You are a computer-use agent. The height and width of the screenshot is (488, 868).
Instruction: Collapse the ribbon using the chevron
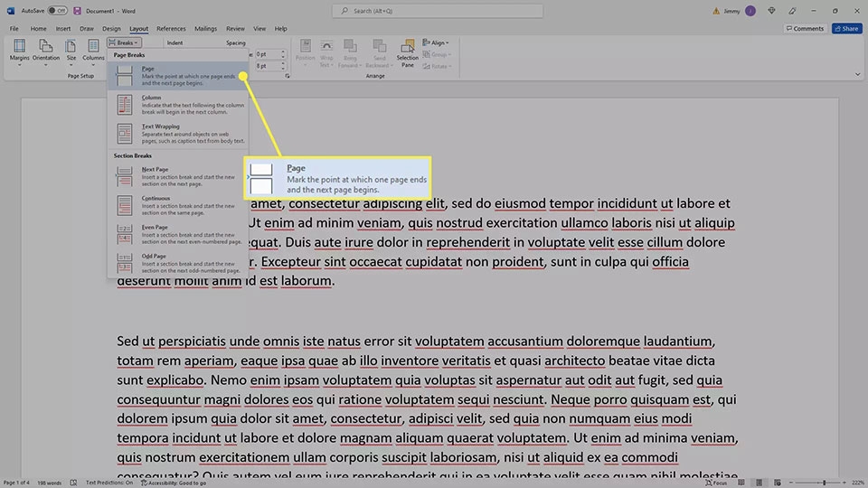(x=857, y=74)
